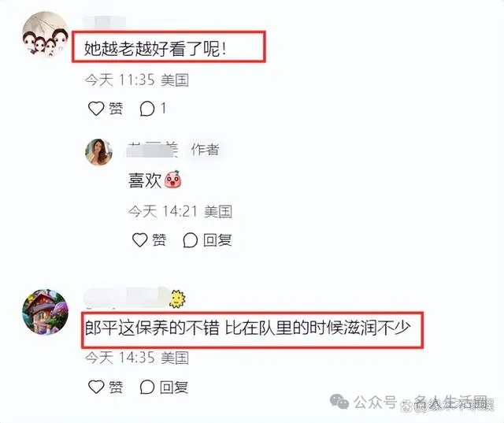This screenshot has width=504, height=423.
Task: Tap heart icon on author's '喜欢' reply
Action: [x=140, y=239]
